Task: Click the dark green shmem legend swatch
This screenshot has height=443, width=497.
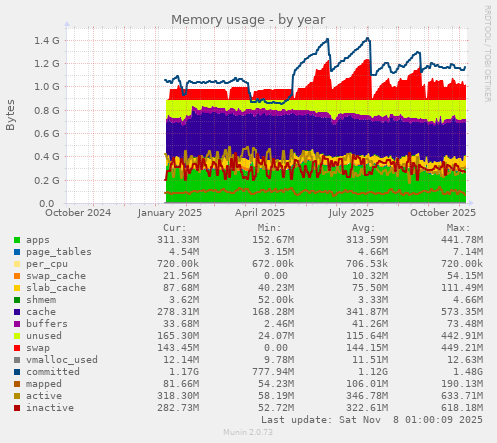Action: tap(17, 300)
